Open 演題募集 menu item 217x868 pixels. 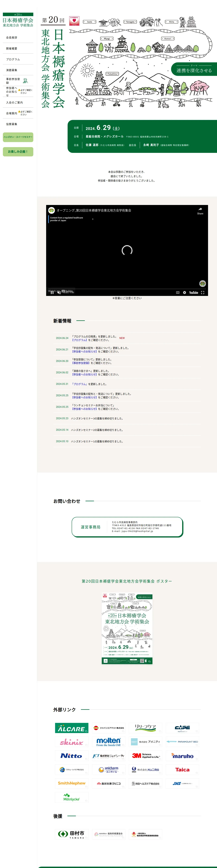[x=18, y=70]
